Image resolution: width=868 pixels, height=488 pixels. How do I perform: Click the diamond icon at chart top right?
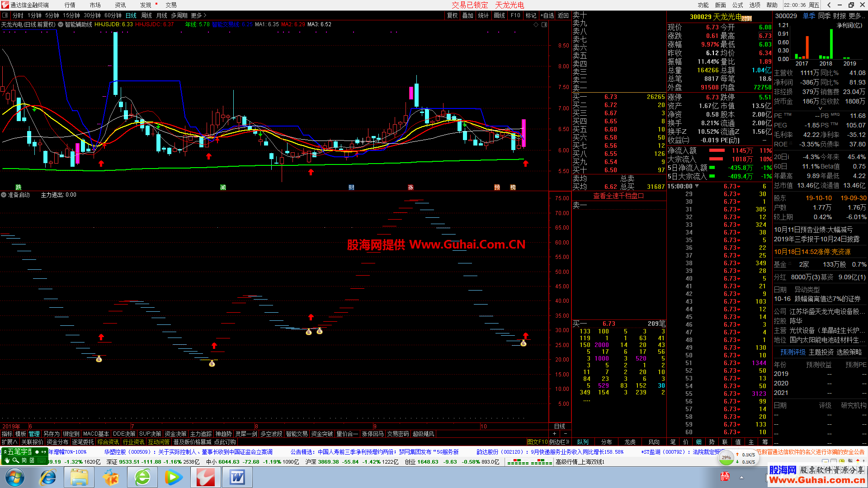pos(536,24)
